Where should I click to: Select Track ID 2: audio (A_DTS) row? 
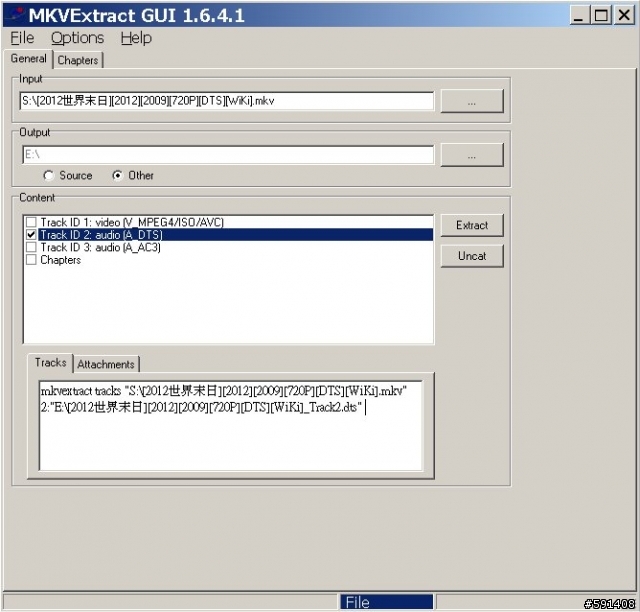point(236,235)
